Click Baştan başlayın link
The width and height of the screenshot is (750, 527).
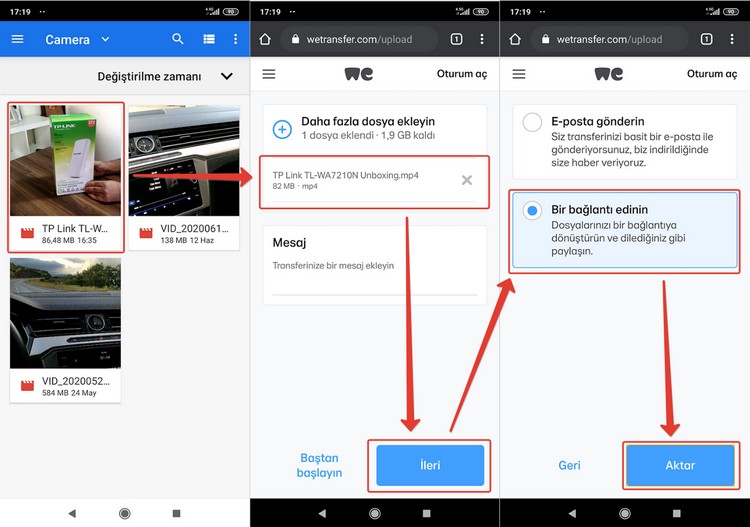(x=320, y=465)
